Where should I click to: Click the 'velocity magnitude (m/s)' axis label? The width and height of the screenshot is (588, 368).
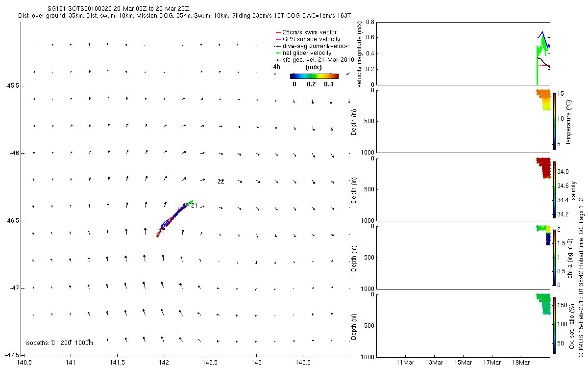[x=360, y=54]
